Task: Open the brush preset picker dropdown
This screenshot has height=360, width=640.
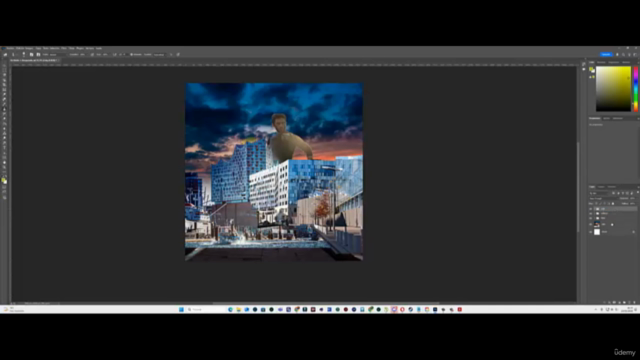Action: pos(24,54)
